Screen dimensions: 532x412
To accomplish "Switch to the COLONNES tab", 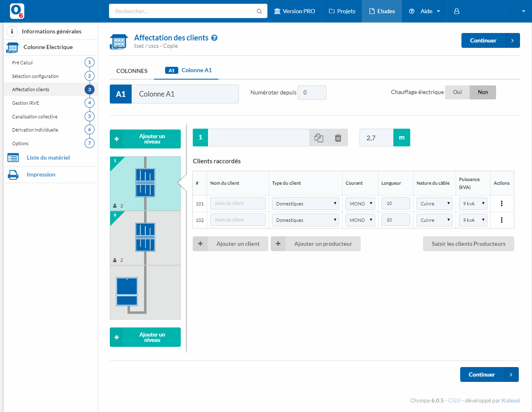I will [132, 71].
